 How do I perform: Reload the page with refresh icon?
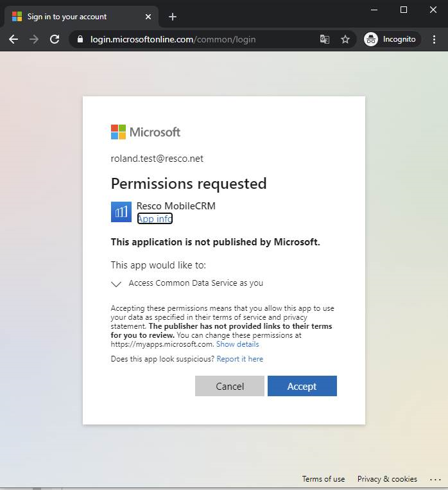[55, 39]
